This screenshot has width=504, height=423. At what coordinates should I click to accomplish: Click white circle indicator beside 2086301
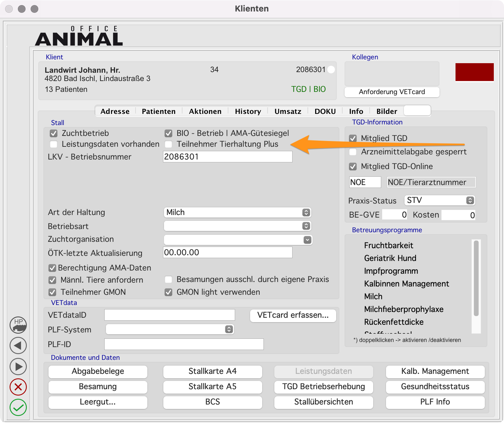tap(331, 70)
